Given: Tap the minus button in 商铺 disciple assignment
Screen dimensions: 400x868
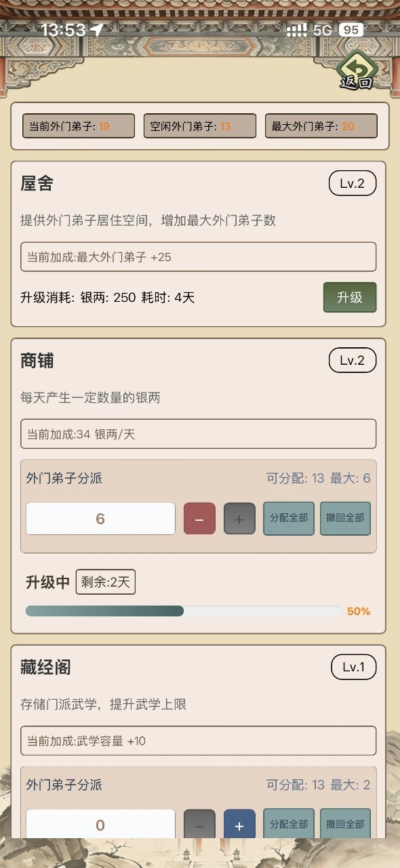Looking at the screenshot, I should [x=199, y=518].
